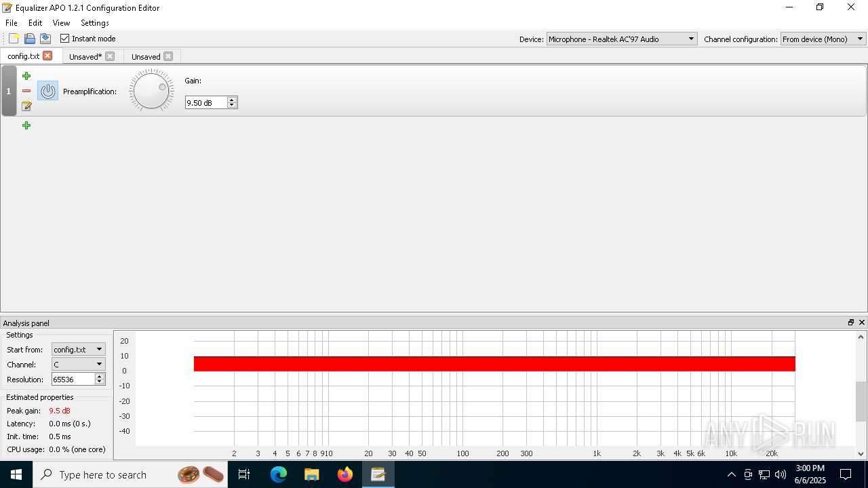Click the red frequency response band

click(x=494, y=364)
